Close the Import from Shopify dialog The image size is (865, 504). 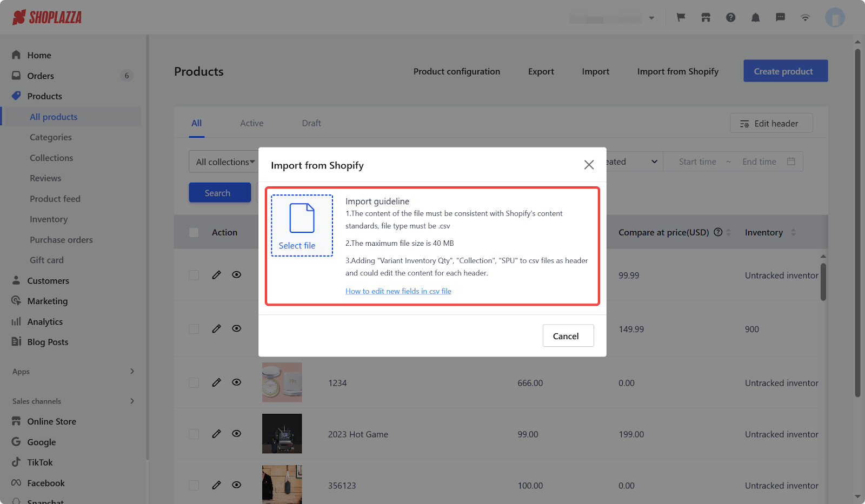click(589, 165)
